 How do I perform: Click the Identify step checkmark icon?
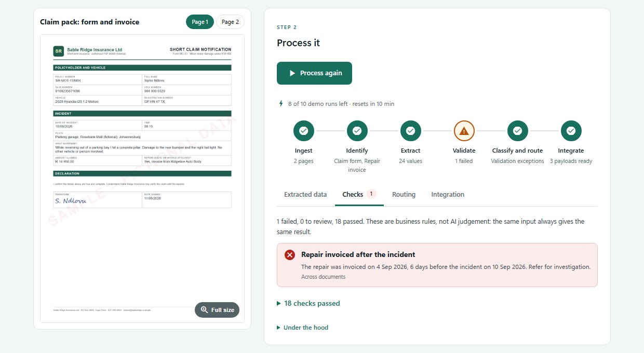[357, 131]
